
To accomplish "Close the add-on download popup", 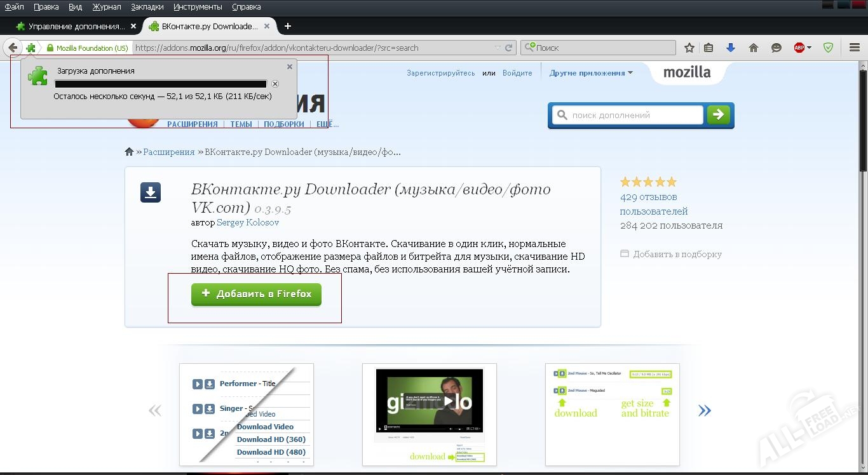I will pos(290,67).
